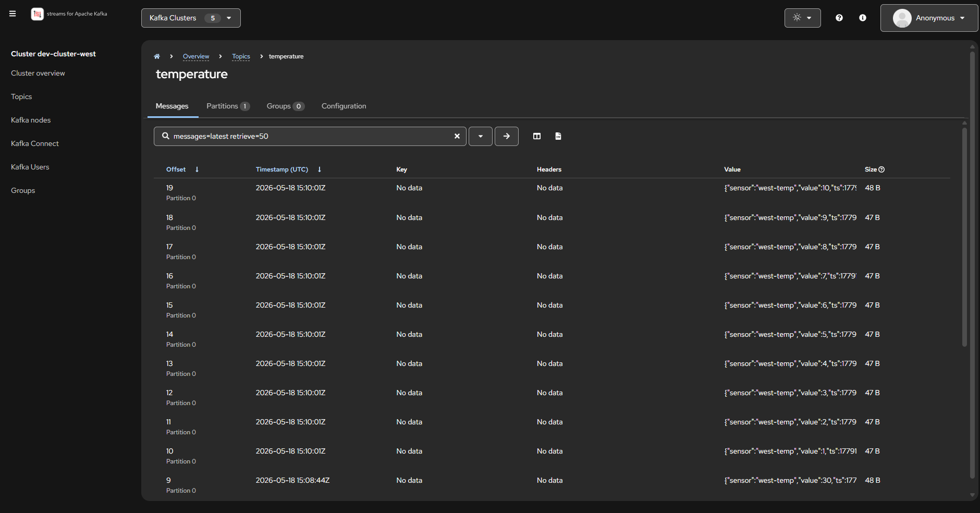Select message row with offset 12
The height and width of the screenshot is (513, 980).
tap(552, 397)
